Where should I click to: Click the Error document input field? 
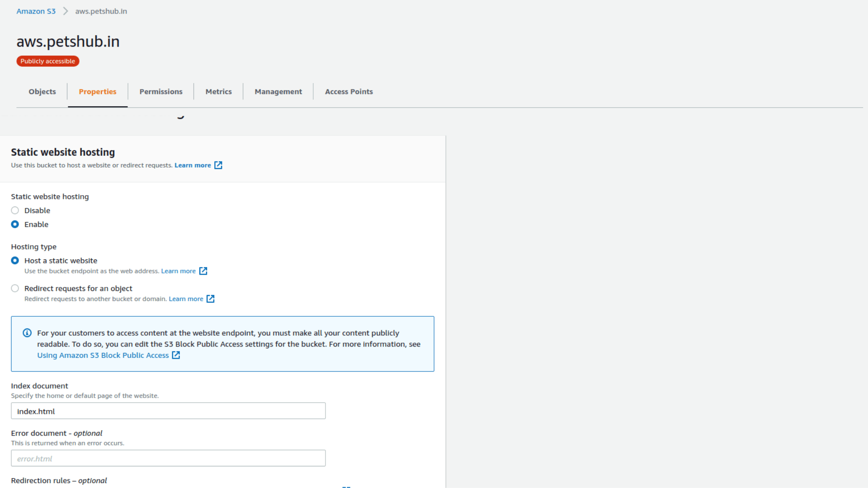[x=168, y=459]
